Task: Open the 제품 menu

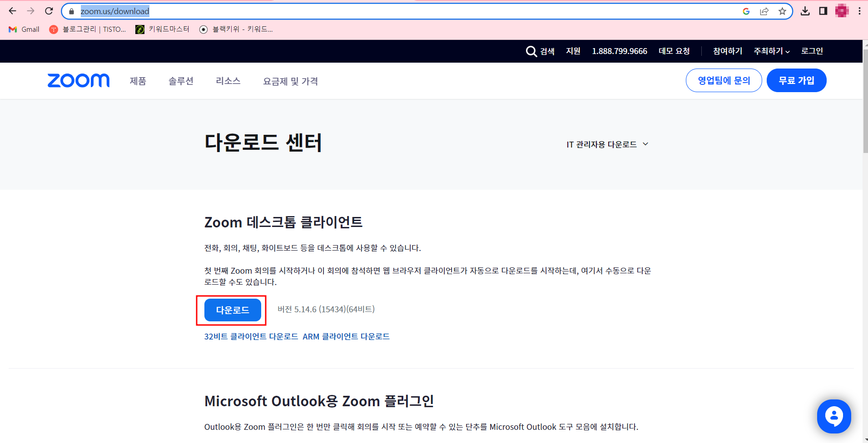Action: coord(138,81)
